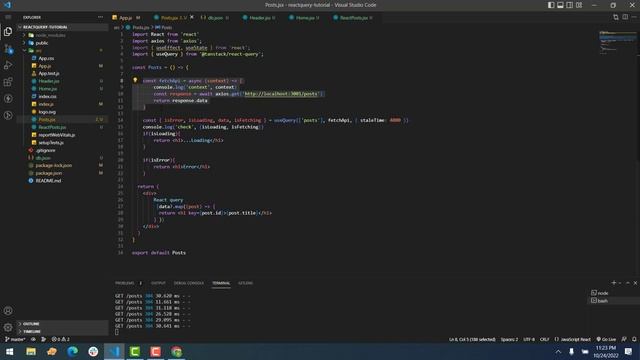
Task: Open File Explorer from the taskbar
Action: (31, 351)
